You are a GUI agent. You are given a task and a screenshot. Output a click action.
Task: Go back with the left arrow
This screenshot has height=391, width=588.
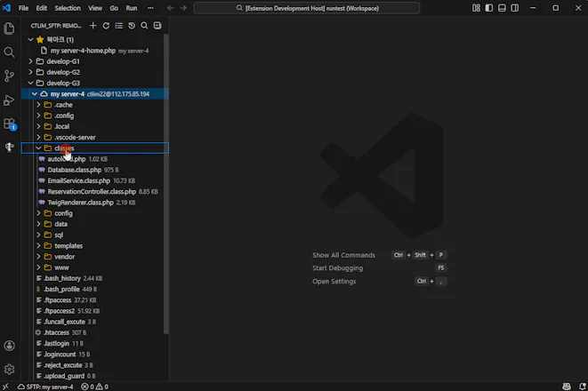click(170, 8)
